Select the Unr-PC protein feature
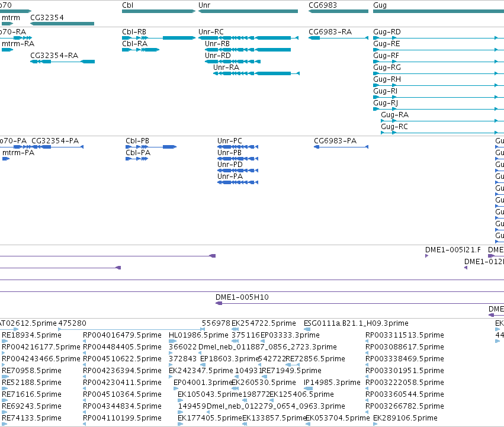This screenshot has height=427, width=504. pos(238,147)
